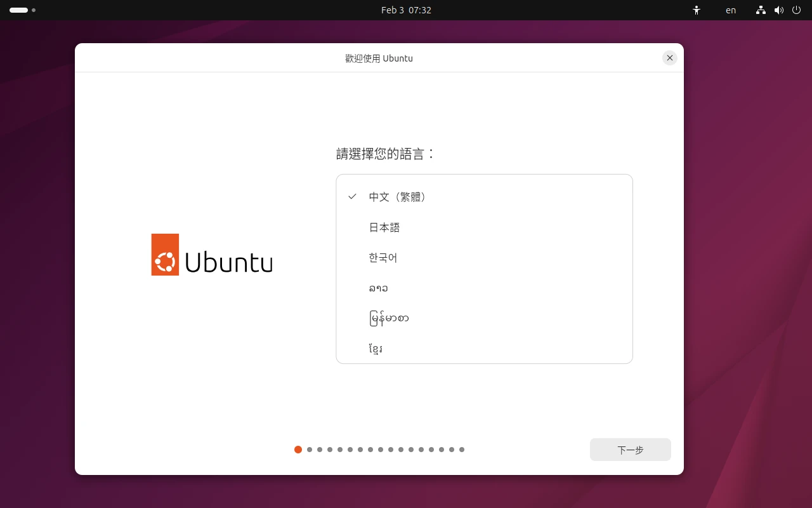
Task: Pick the ខ្មែរ language entry
Action: [x=376, y=349]
